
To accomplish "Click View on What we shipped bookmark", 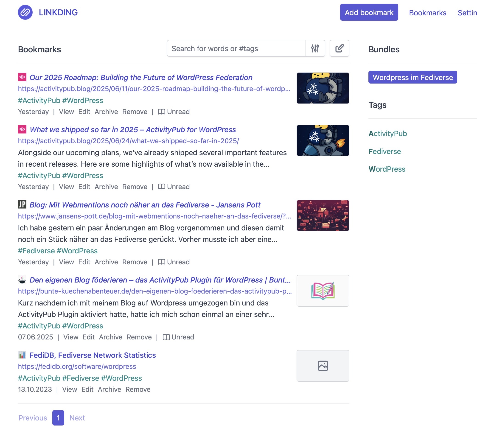I will 67,187.
